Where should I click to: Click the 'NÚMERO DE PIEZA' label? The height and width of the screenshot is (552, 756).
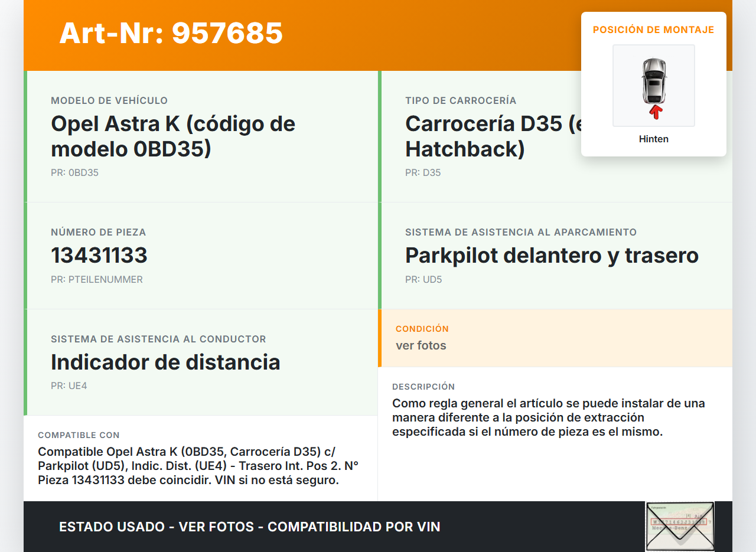pos(99,233)
